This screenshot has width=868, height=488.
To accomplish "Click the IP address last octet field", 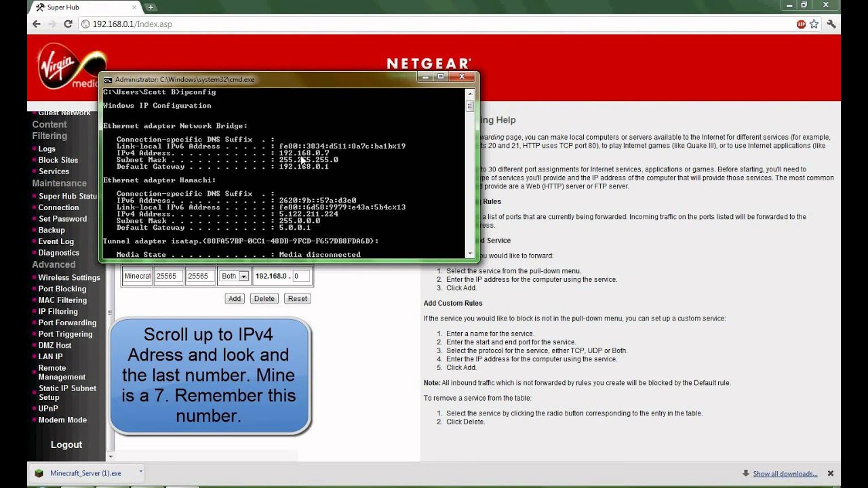I will tap(301, 276).
